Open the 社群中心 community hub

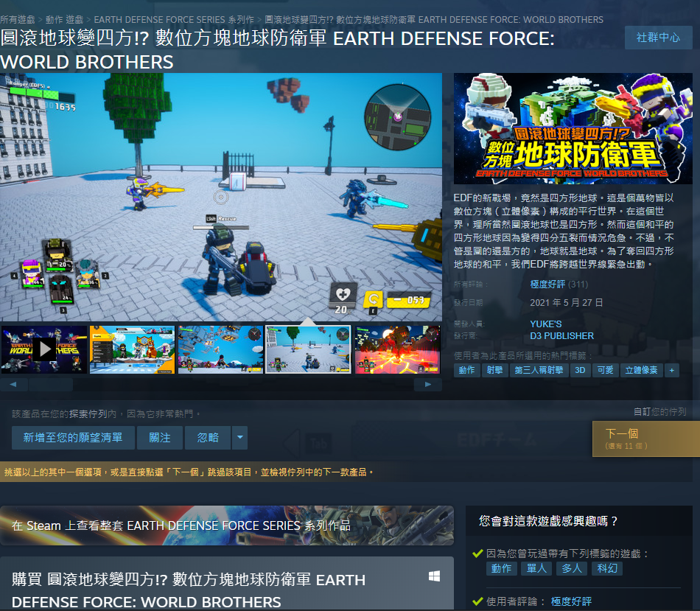[x=658, y=38]
